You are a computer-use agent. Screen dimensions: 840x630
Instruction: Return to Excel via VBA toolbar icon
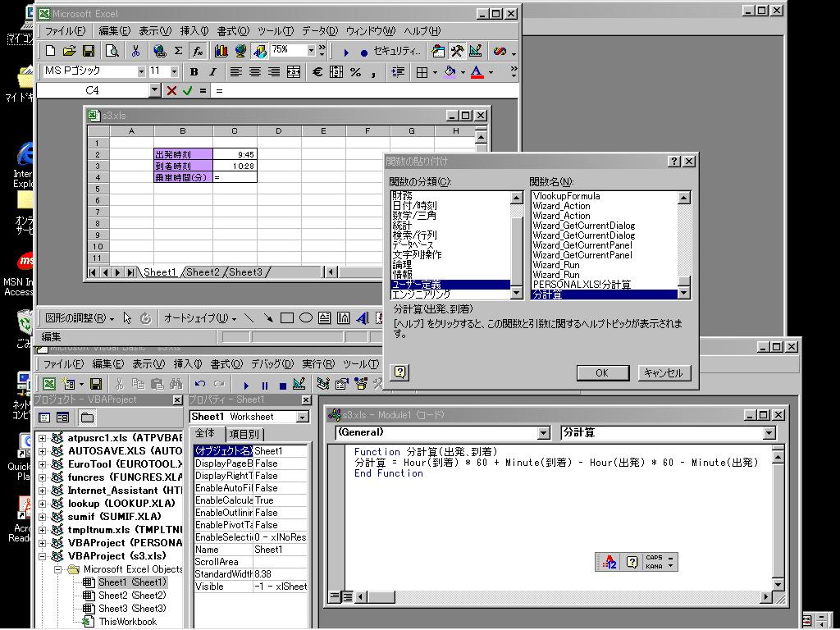[49, 384]
